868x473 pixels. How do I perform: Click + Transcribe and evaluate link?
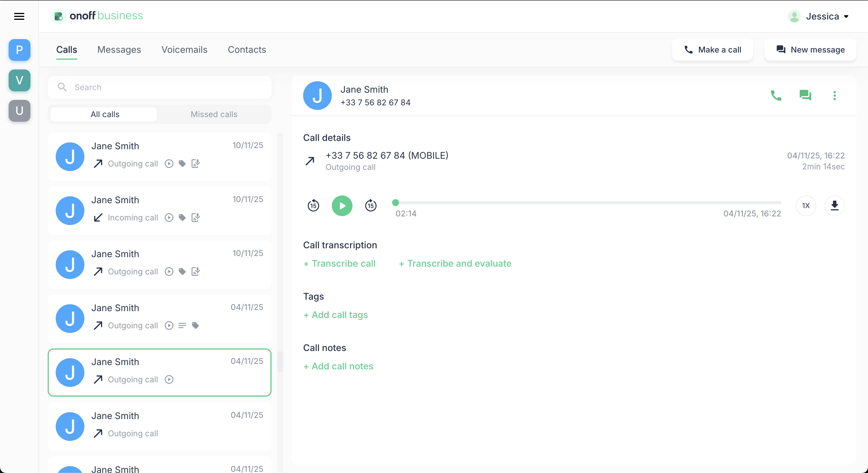coord(455,263)
